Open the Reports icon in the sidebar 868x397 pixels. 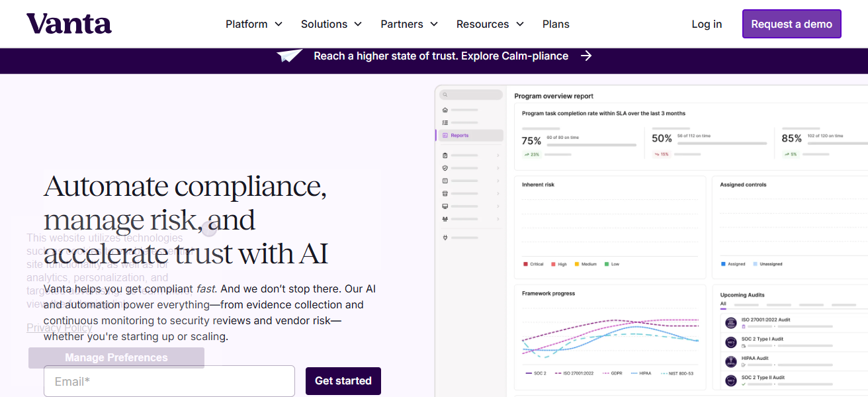(445, 136)
